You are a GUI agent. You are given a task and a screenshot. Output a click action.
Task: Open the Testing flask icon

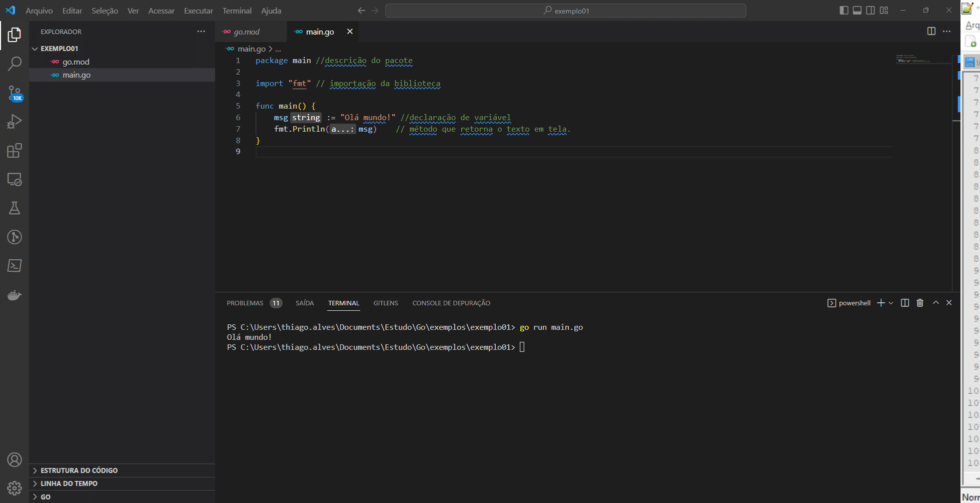point(15,208)
